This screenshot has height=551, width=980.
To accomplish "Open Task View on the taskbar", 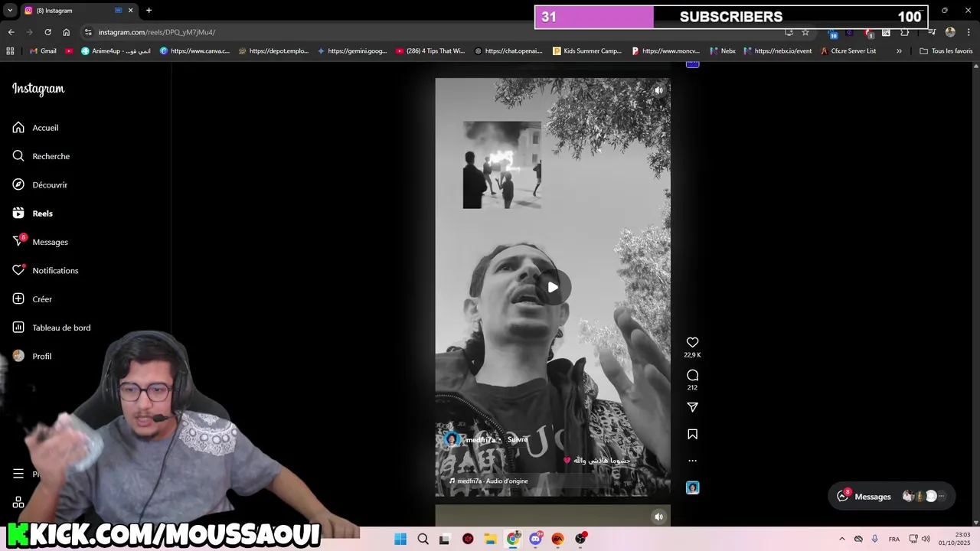I will pyautogui.click(x=445, y=539).
